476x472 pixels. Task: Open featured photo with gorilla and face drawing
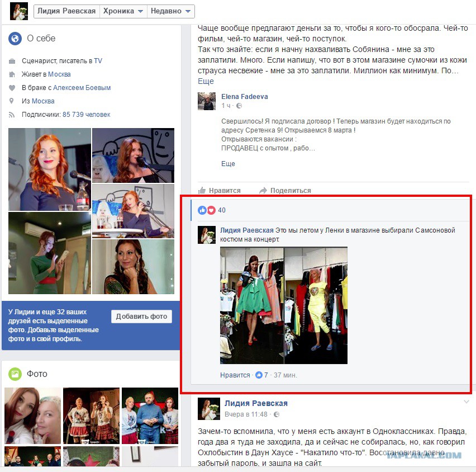pyautogui.click(x=134, y=155)
